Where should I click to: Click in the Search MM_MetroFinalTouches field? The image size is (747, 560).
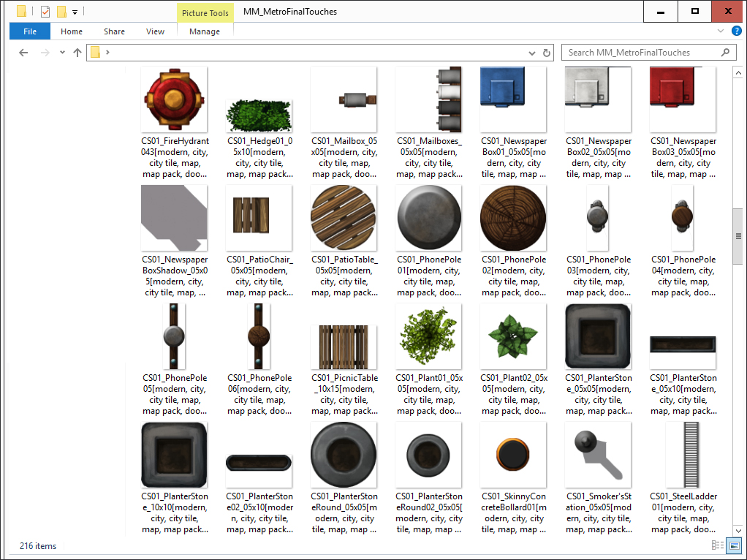click(640, 53)
